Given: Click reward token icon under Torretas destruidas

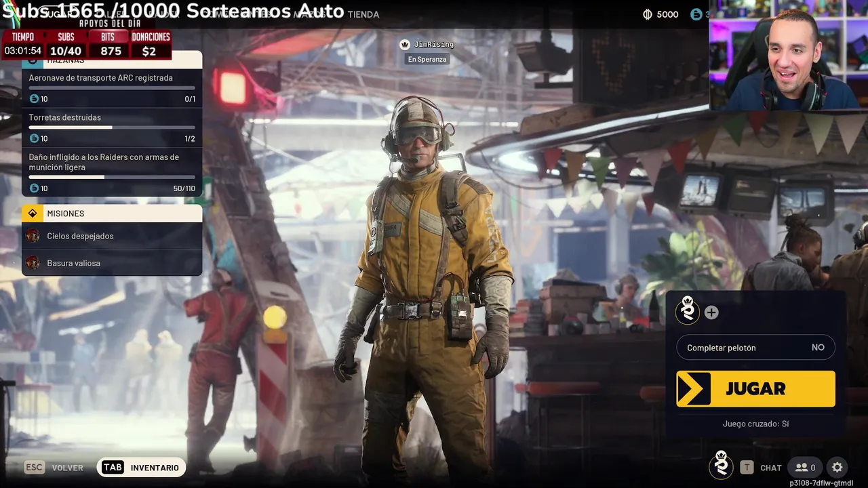Looking at the screenshot, I should click(x=34, y=138).
